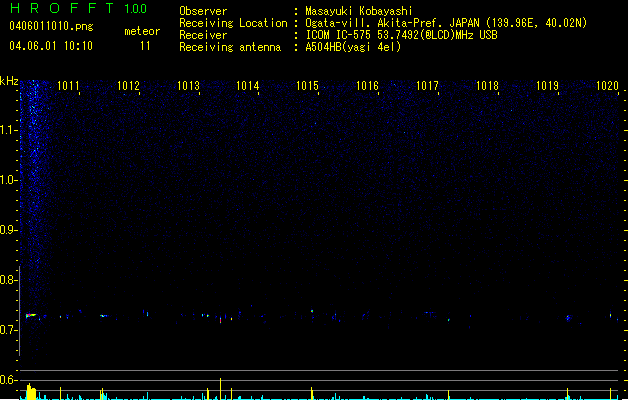629x400 pixels.
Task: Click the 1020 time axis marker
Action: click(607, 86)
